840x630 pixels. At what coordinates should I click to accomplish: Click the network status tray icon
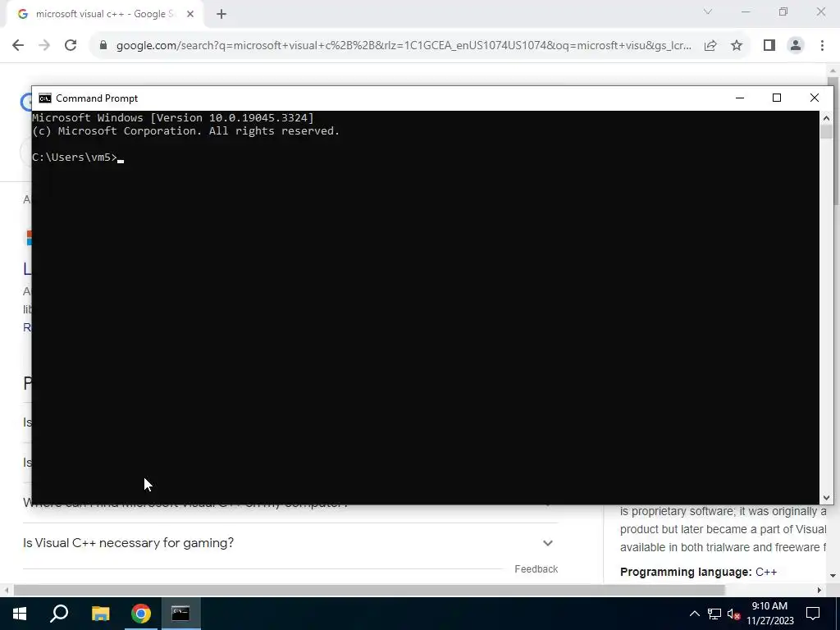[714, 614]
